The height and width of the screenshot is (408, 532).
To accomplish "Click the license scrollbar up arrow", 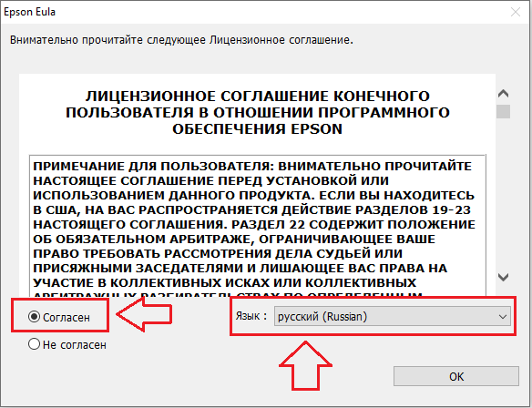I will [x=503, y=94].
